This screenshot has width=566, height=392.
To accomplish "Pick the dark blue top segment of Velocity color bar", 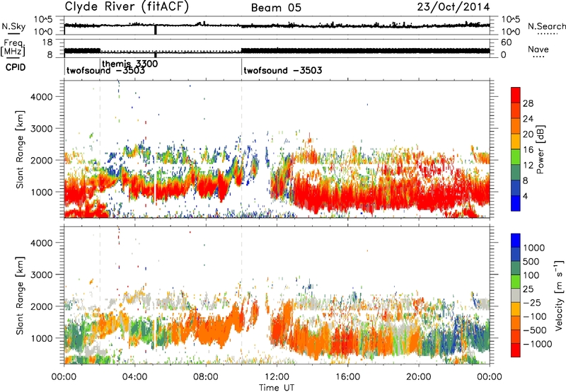I will (x=516, y=240).
